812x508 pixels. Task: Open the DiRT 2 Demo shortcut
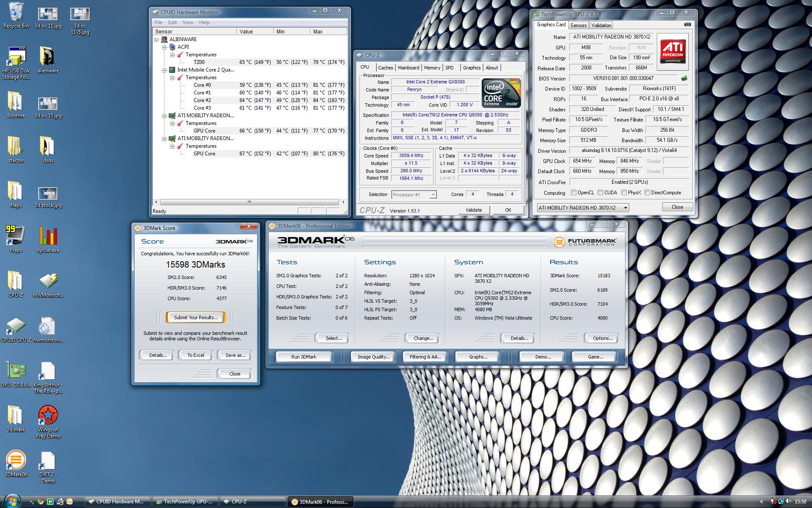[x=48, y=467]
